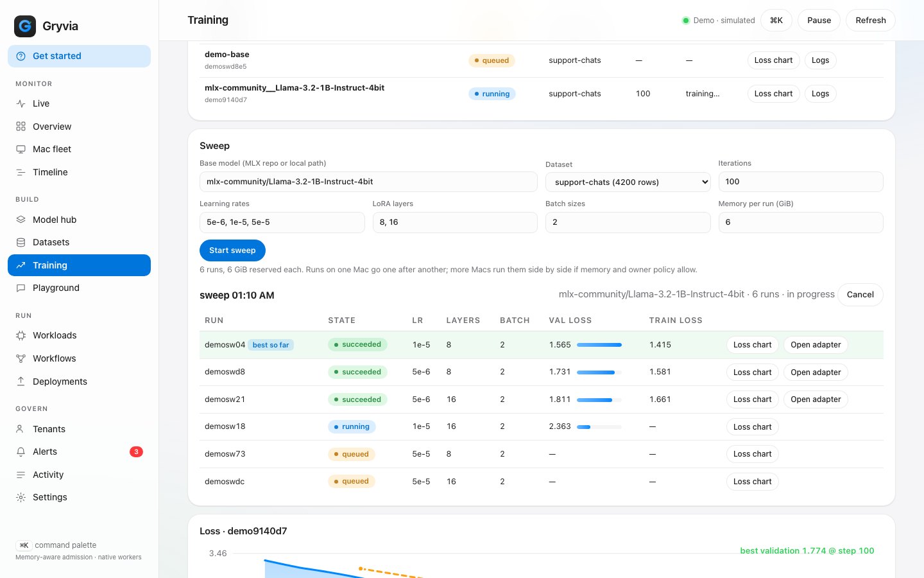
Task: Click the Learning rates input field
Action: (282, 222)
